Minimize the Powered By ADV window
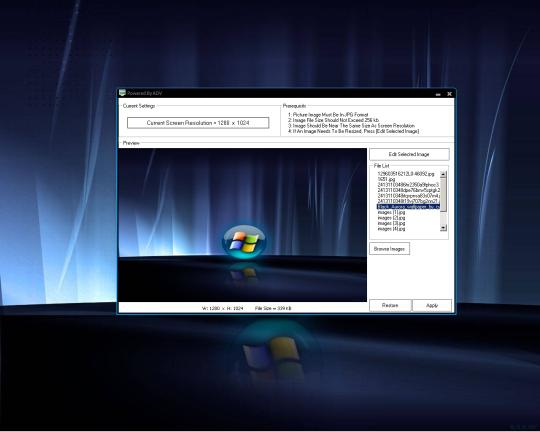 pyautogui.click(x=438, y=94)
